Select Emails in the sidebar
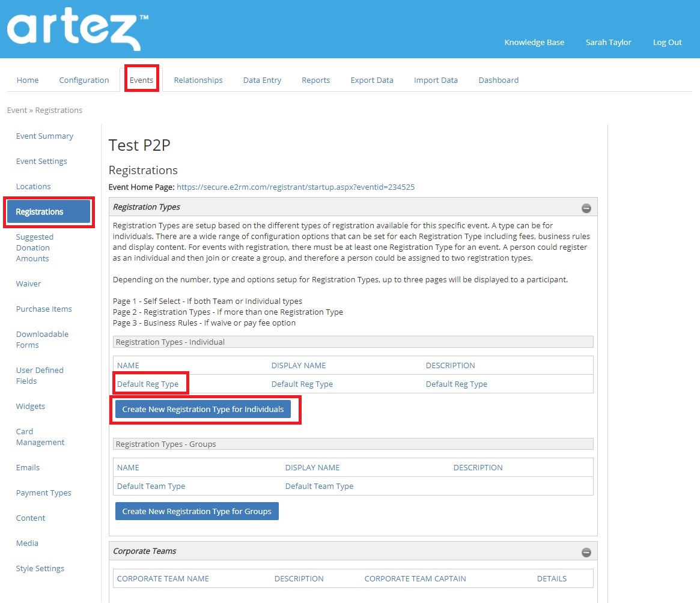 28,468
